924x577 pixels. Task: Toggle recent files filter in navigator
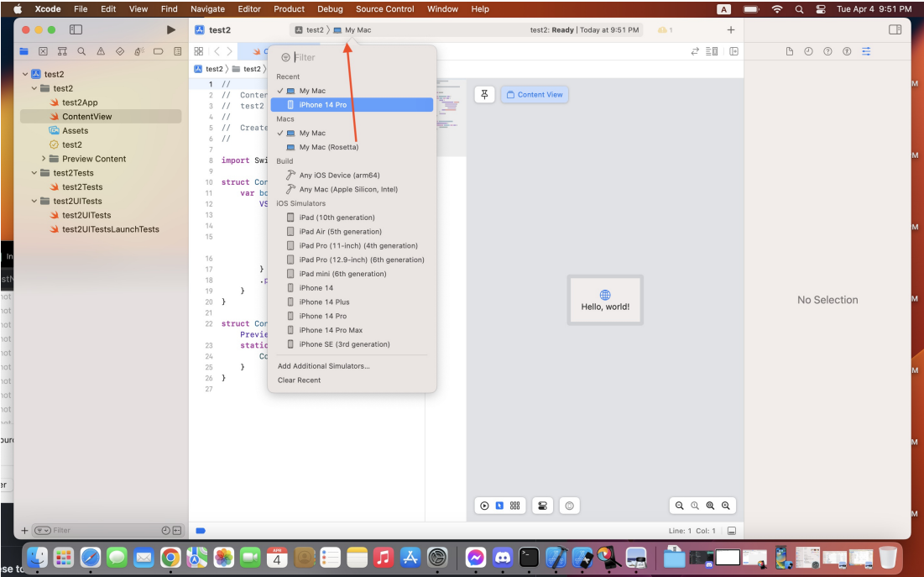[x=165, y=531]
